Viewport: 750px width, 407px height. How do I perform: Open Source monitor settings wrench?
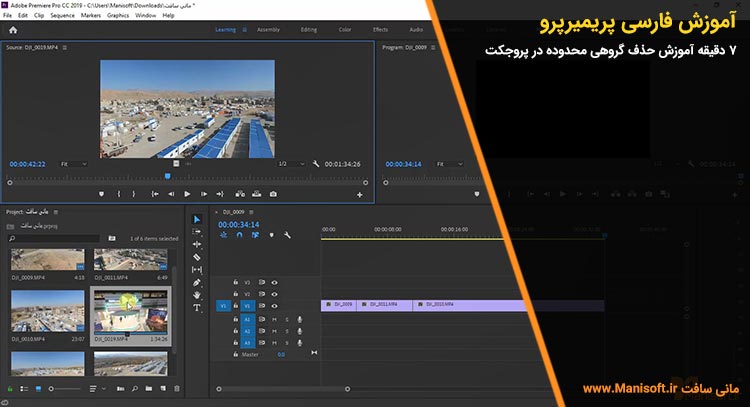tap(316, 164)
